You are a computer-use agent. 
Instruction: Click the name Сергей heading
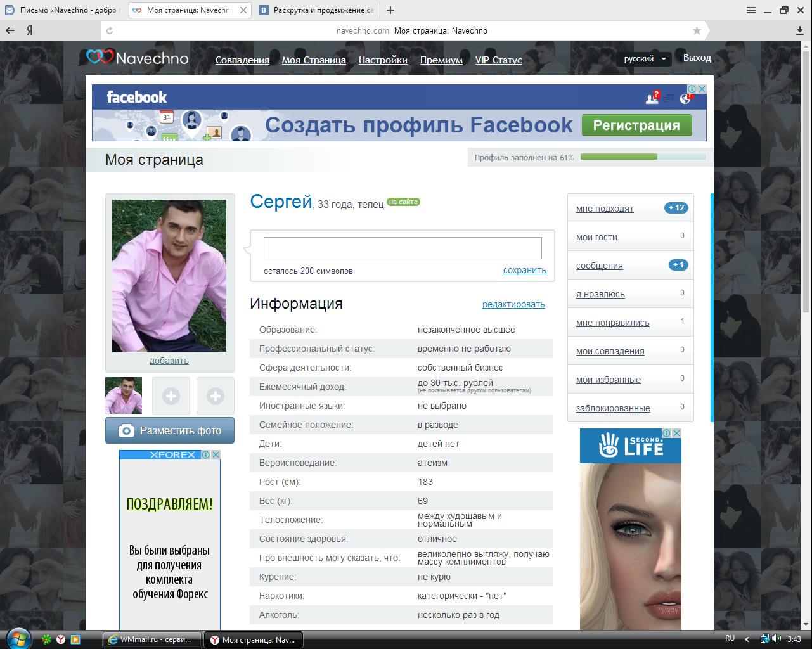coord(281,201)
